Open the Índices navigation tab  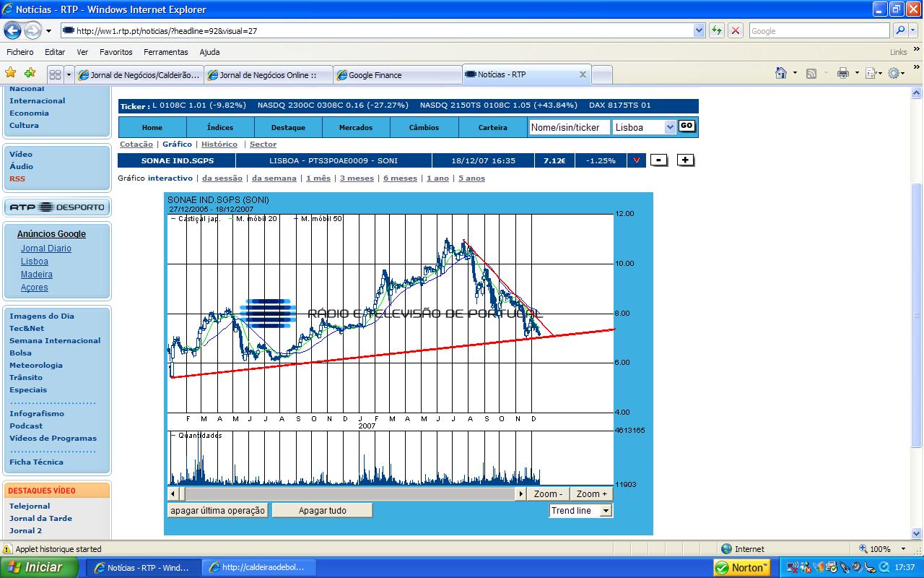(220, 127)
